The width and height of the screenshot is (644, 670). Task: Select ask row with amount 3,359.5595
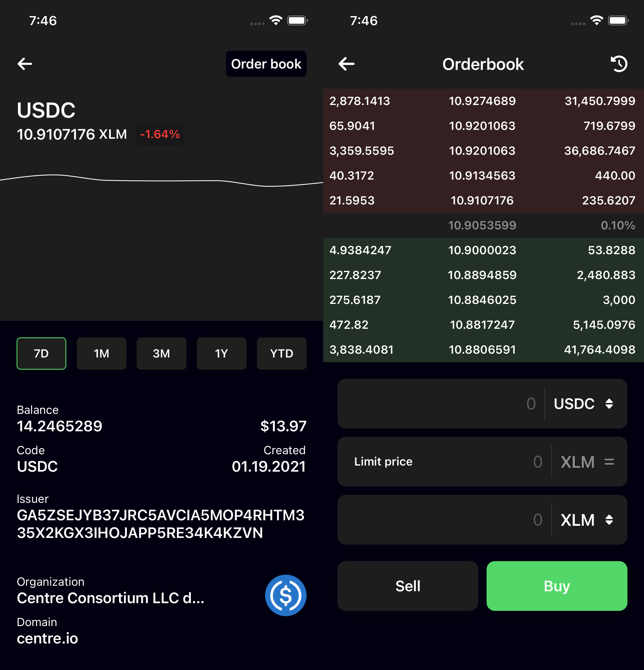click(484, 151)
